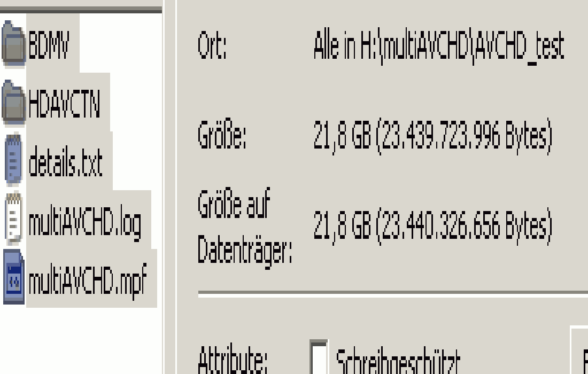588x374 pixels.
Task: Click the details.txt text file icon
Action: point(13,160)
